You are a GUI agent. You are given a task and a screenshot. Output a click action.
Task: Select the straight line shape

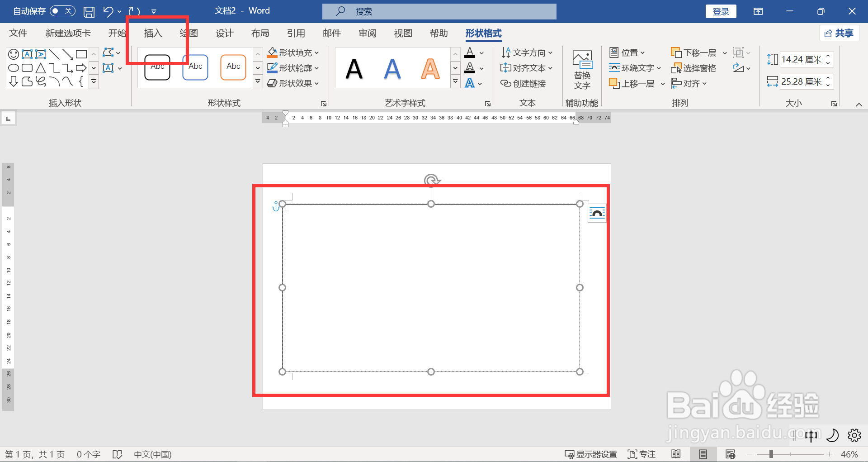(x=54, y=54)
